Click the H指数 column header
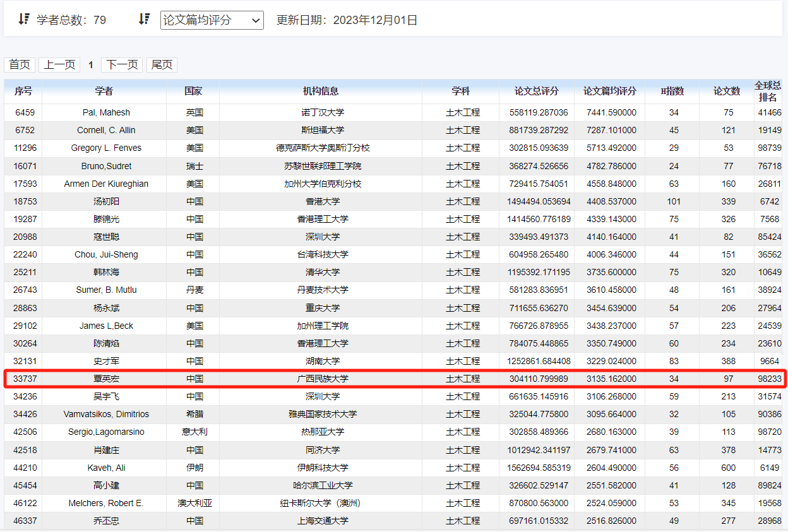 [x=672, y=92]
